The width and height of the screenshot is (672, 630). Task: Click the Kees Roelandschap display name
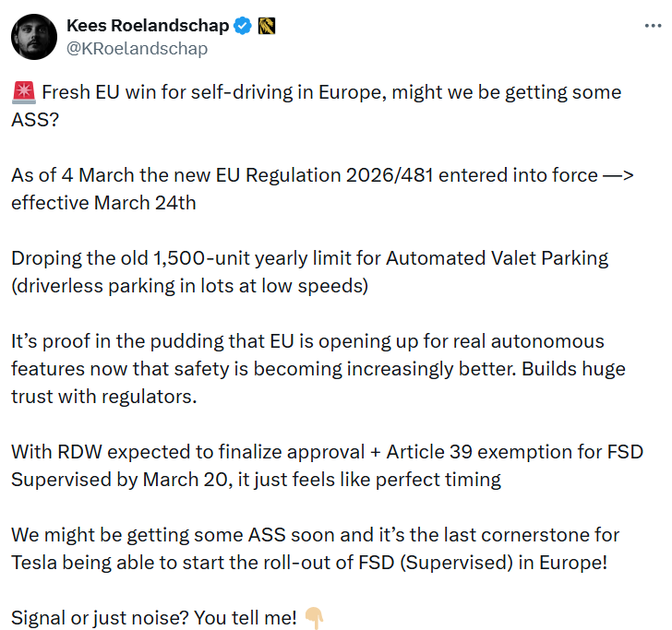click(148, 26)
